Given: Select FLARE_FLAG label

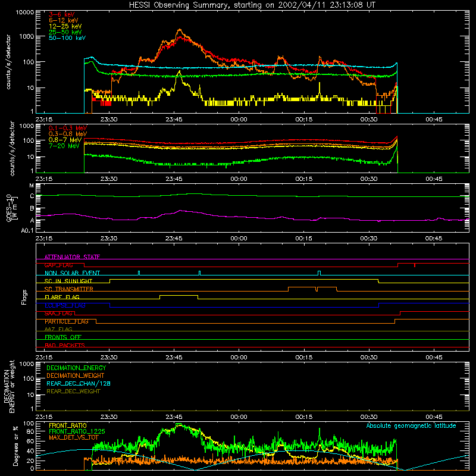Looking at the screenshot, I should click(x=62, y=297).
